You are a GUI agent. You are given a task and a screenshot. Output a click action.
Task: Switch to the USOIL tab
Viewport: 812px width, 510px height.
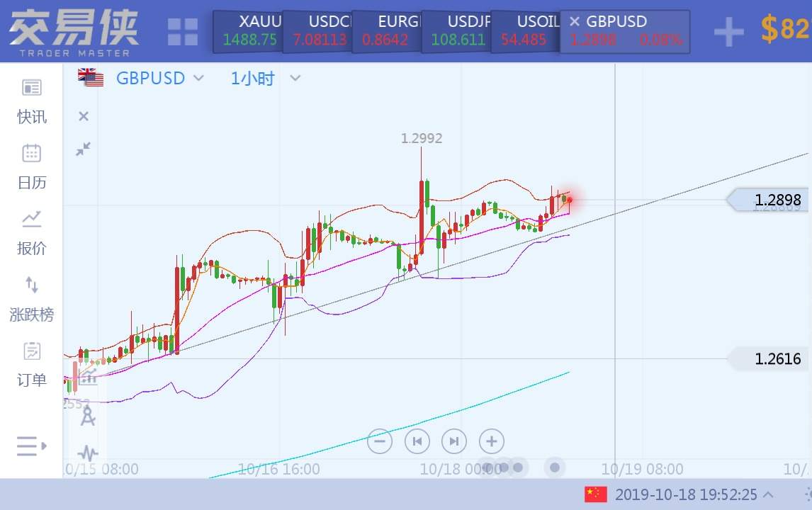(523, 31)
